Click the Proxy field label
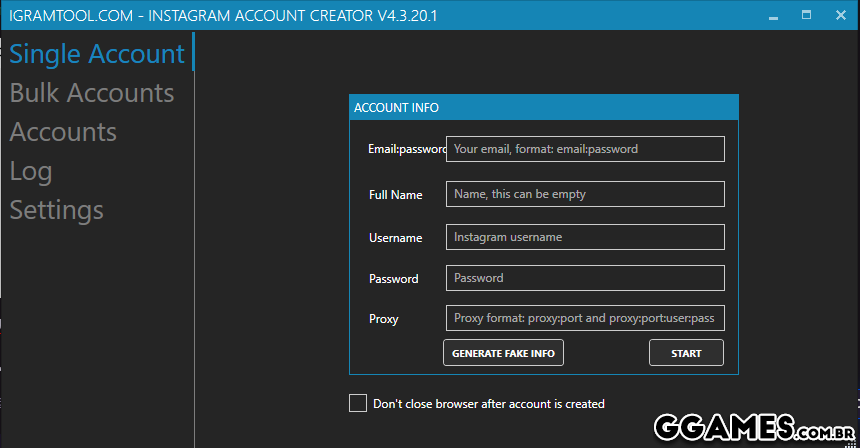This screenshot has height=448, width=860. 383,319
